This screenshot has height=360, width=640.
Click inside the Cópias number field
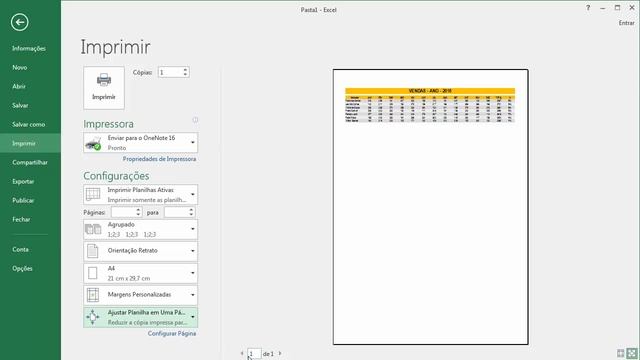click(170, 72)
